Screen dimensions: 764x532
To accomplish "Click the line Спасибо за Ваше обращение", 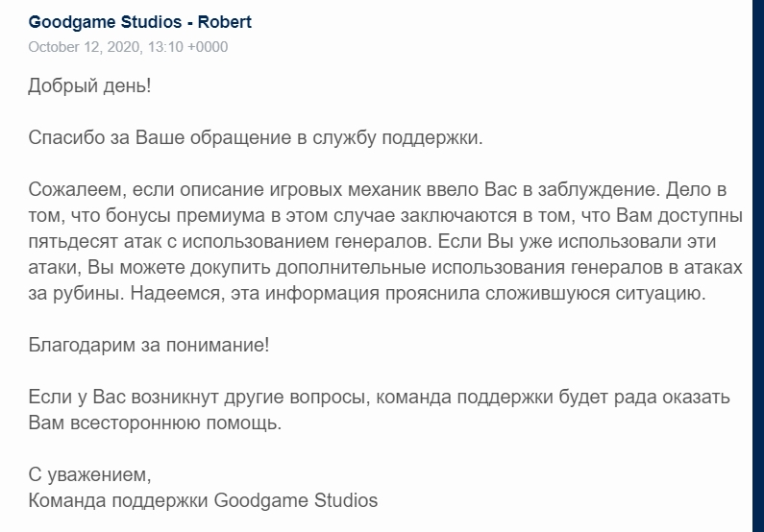I will pyautogui.click(x=256, y=137).
